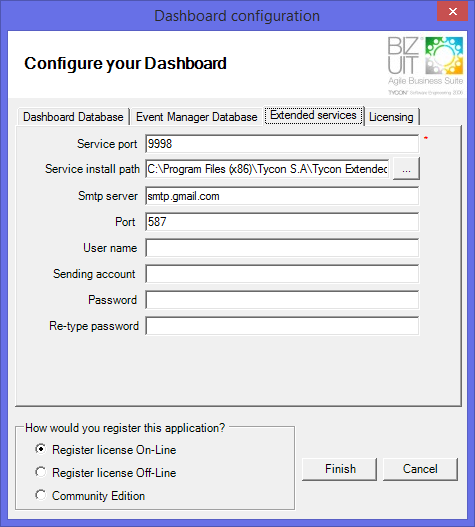Close the Dashboard configuration window
This screenshot has width=475, height=527.
click(452, 11)
